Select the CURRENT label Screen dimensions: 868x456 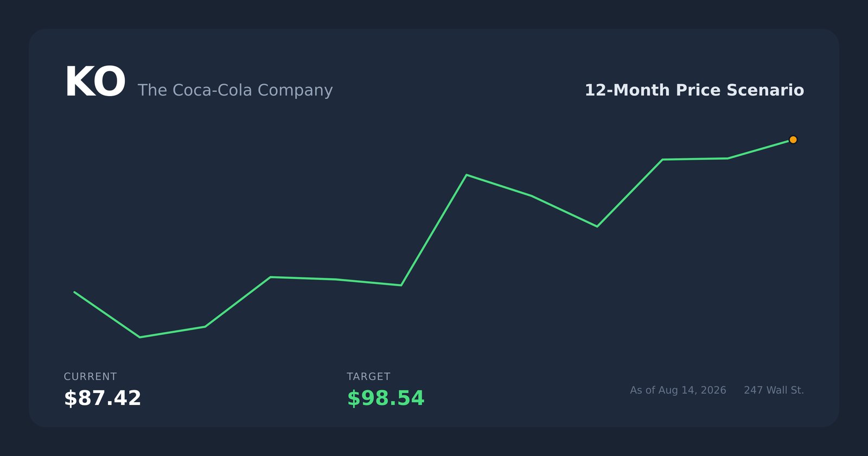[90, 376]
